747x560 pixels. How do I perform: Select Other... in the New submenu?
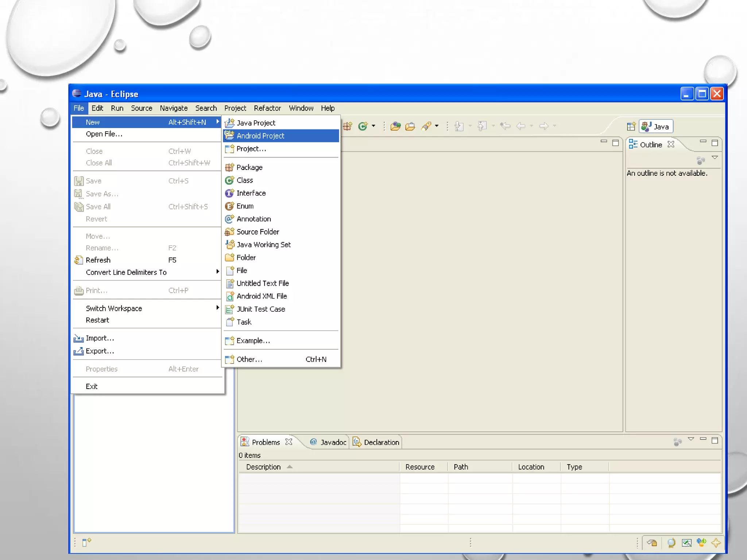coord(281,359)
